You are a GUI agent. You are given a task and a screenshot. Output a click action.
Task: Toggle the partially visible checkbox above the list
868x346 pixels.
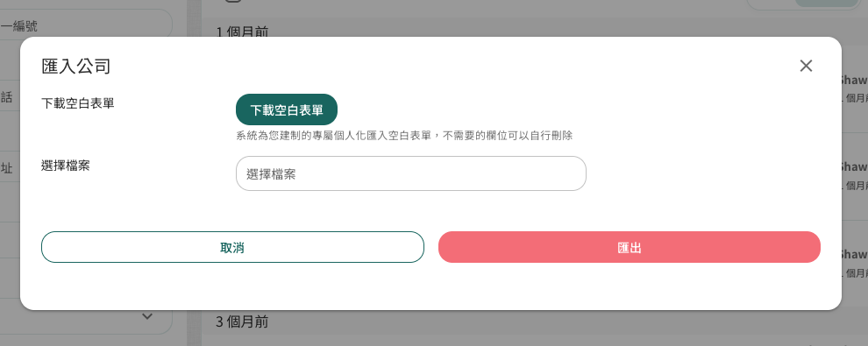[x=233, y=1]
